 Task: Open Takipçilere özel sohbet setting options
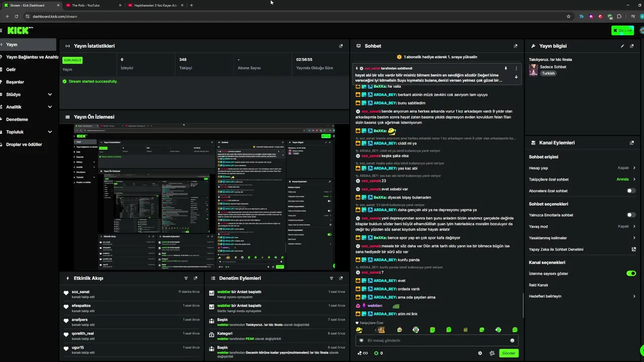pyautogui.click(x=582, y=179)
